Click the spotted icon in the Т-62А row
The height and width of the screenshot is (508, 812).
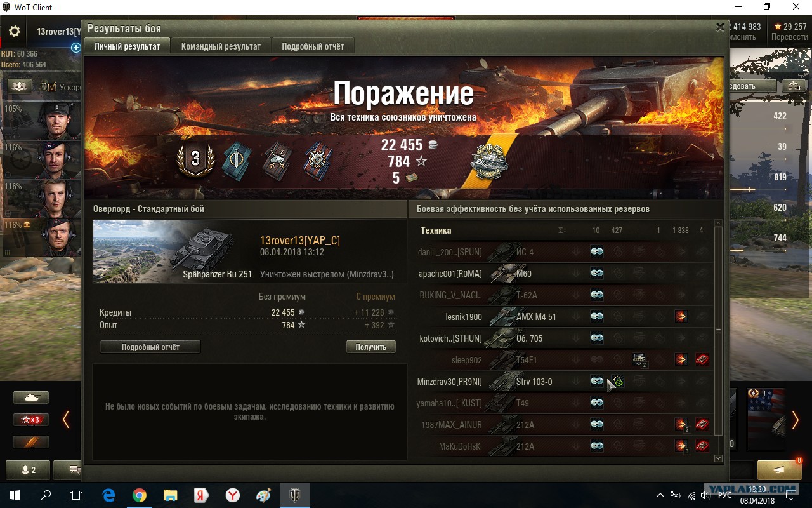coord(596,295)
